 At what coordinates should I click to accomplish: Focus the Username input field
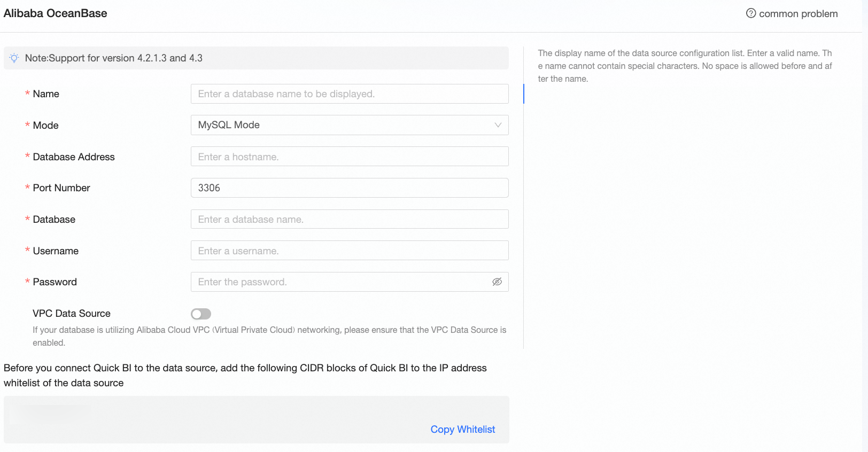coord(350,251)
